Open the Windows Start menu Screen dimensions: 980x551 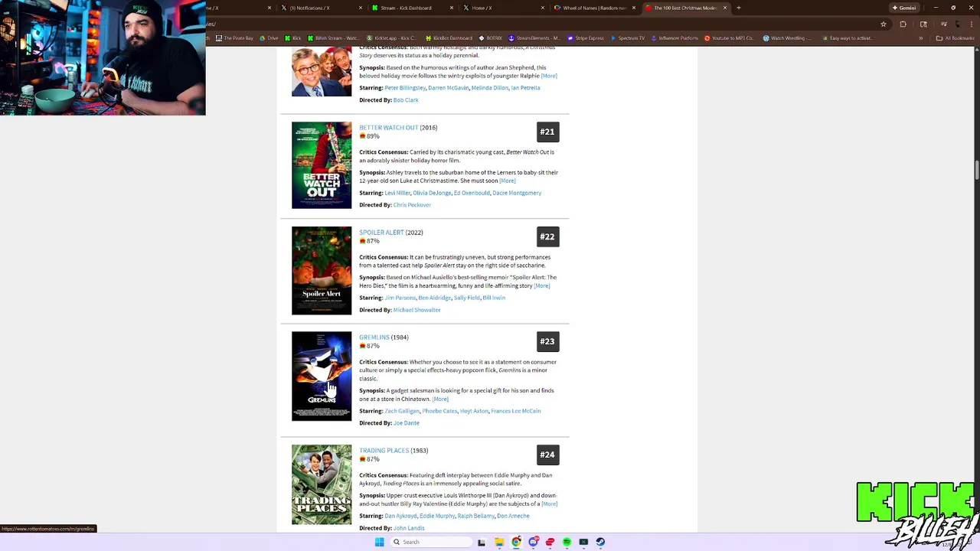[379, 542]
